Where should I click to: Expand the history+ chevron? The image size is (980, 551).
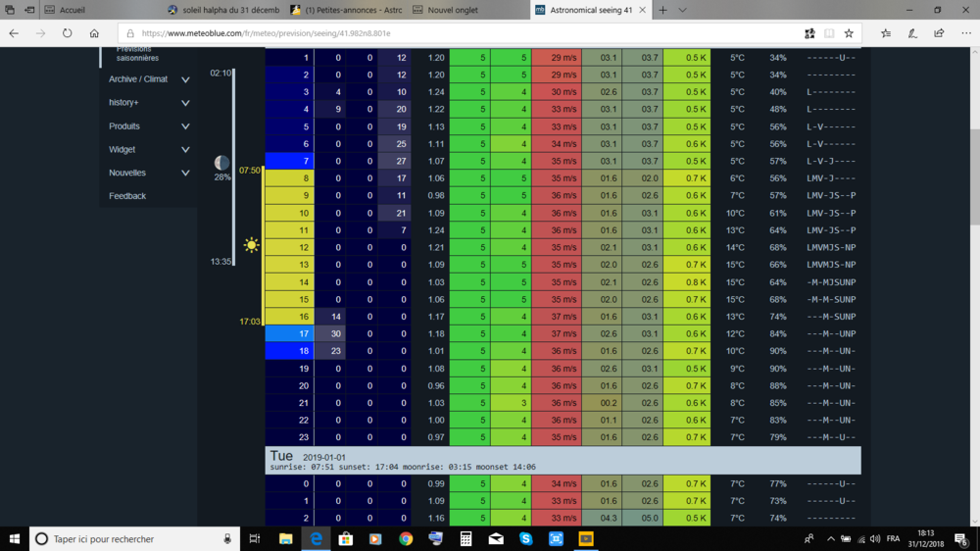(185, 103)
